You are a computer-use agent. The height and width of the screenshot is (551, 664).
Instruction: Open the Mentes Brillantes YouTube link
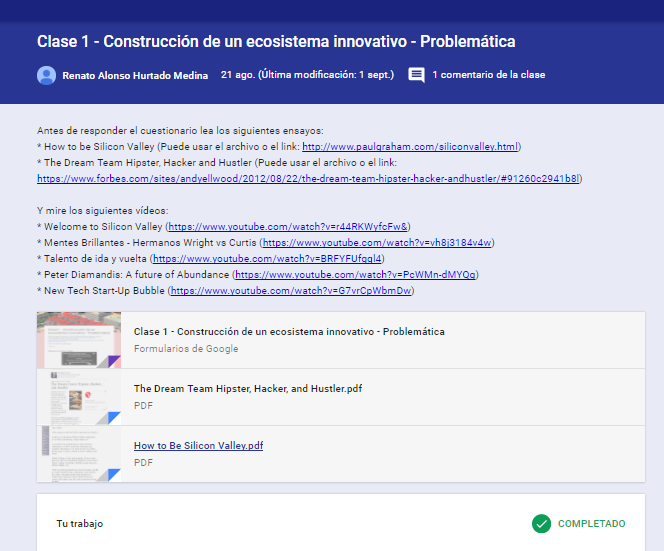point(376,242)
